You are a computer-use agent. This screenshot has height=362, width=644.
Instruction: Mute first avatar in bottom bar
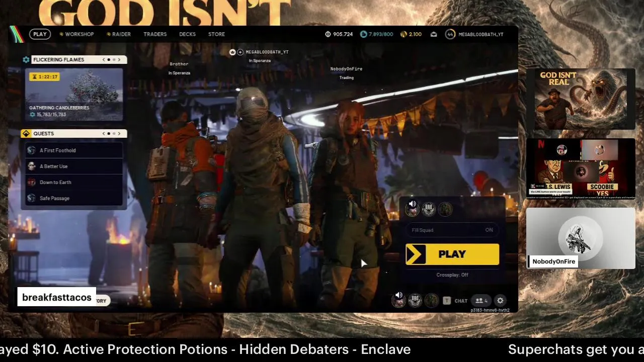[398, 300]
